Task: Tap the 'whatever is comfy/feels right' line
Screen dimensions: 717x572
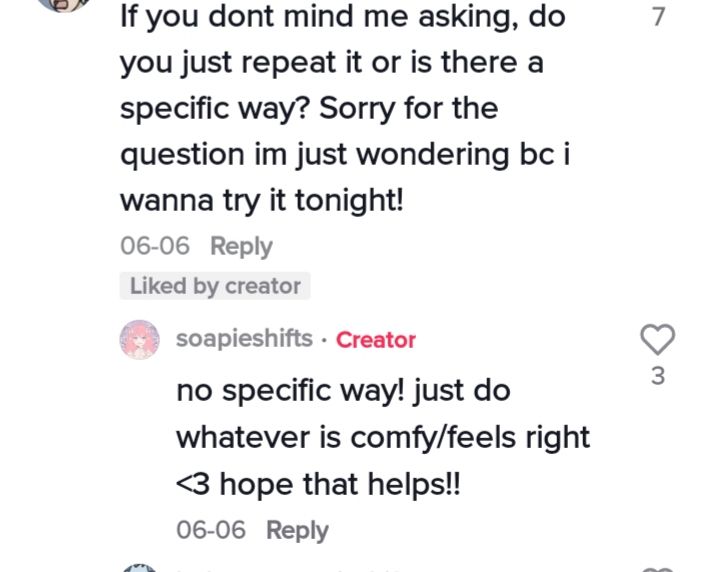Action: click(x=383, y=438)
